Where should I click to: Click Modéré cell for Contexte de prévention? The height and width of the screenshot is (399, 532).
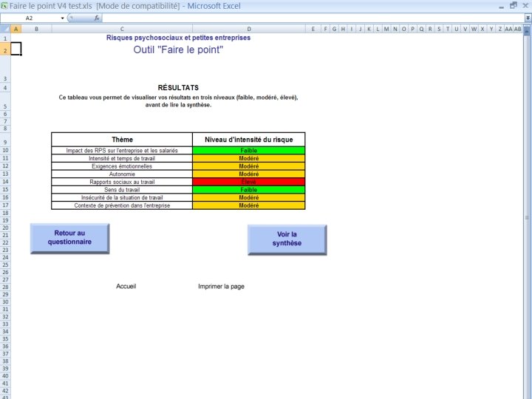point(249,205)
